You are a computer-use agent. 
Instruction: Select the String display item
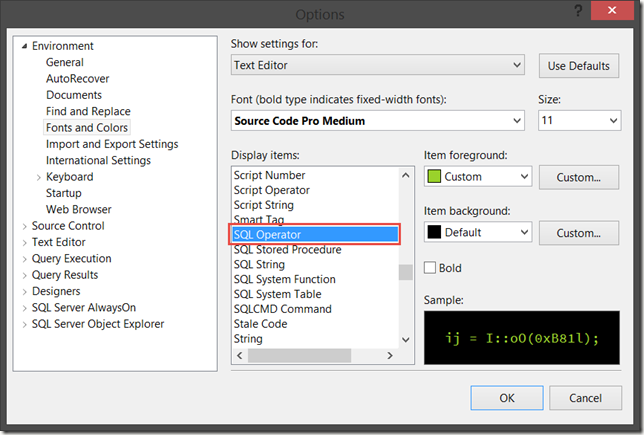pos(248,338)
